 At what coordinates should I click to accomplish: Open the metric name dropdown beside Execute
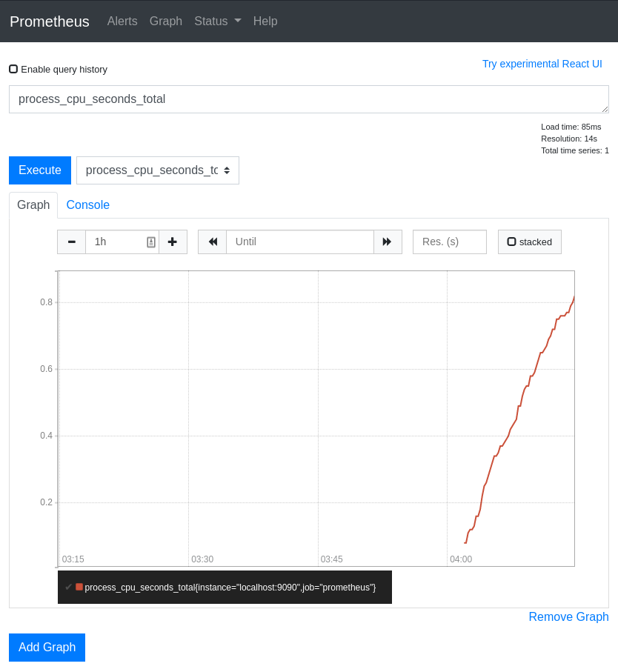(x=228, y=170)
